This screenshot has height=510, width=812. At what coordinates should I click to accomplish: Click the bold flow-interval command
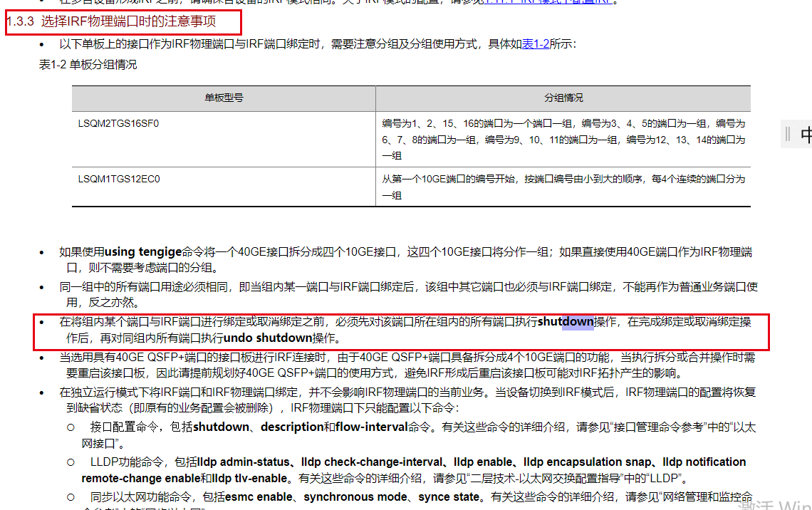click(371, 427)
